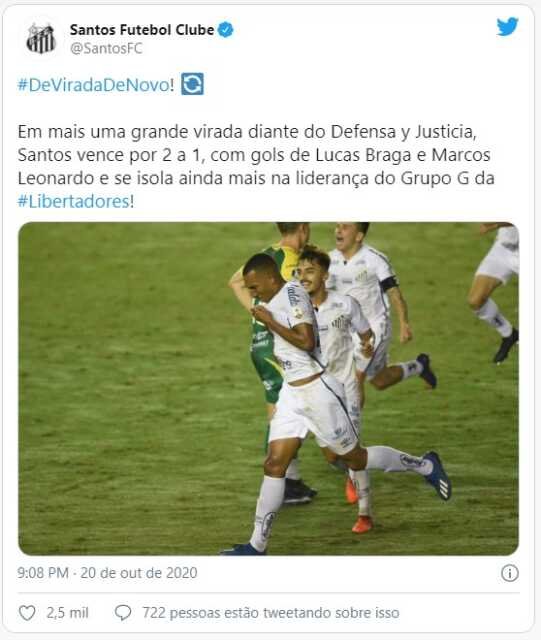The height and width of the screenshot is (640, 541).
Task: Open the #Libertadores hashtag
Action: click(73, 202)
